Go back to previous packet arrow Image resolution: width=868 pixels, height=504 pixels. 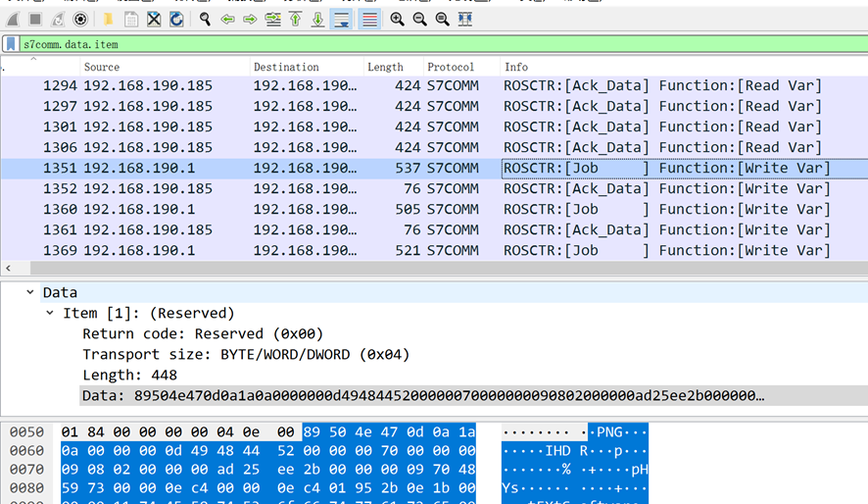pos(227,19)
